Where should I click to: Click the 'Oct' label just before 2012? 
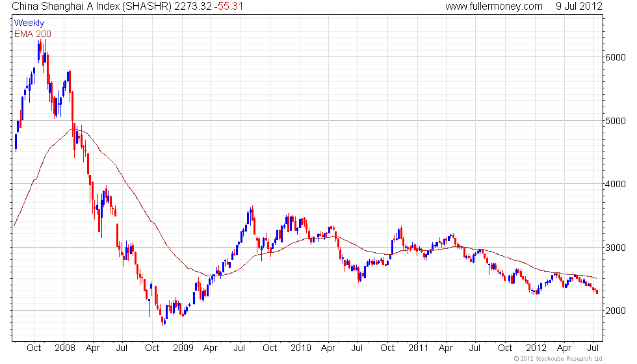(505, 348)
